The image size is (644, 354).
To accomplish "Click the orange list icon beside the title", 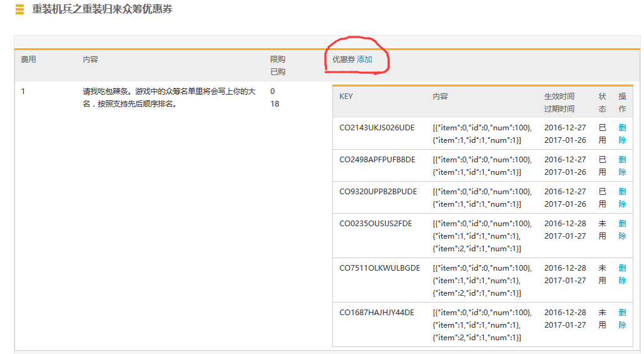I will click(20, 9).
